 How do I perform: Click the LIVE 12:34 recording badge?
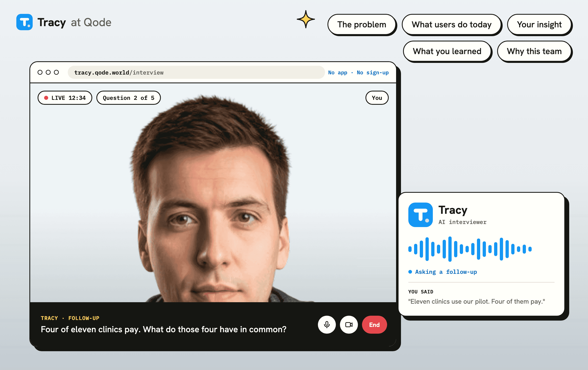65,98
